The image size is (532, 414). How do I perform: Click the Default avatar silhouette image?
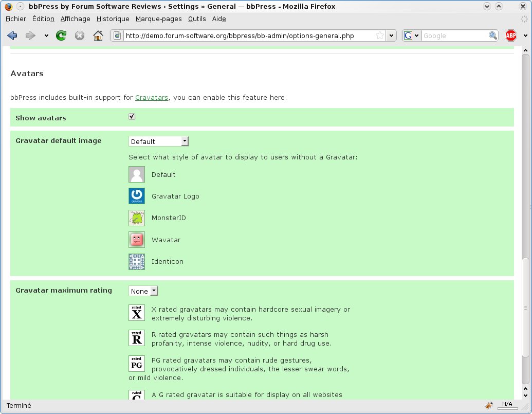tap(137, 174)
